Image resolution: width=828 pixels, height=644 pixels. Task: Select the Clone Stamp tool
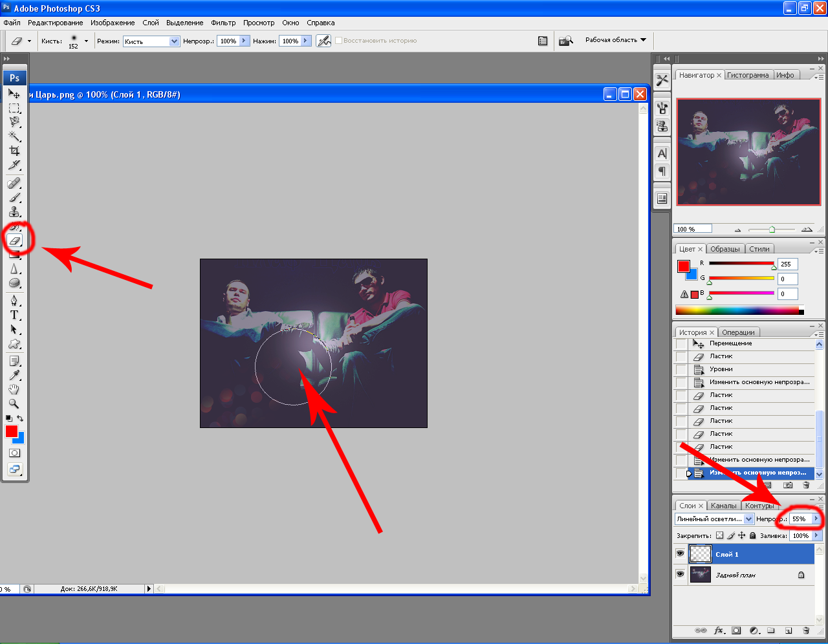coord(14,212)
